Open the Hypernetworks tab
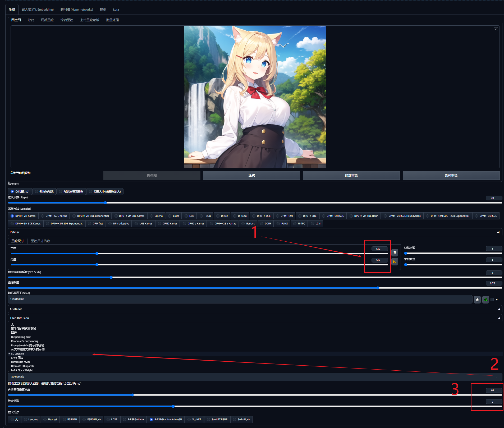Screen dimensions: 504x428 (77, 10)
